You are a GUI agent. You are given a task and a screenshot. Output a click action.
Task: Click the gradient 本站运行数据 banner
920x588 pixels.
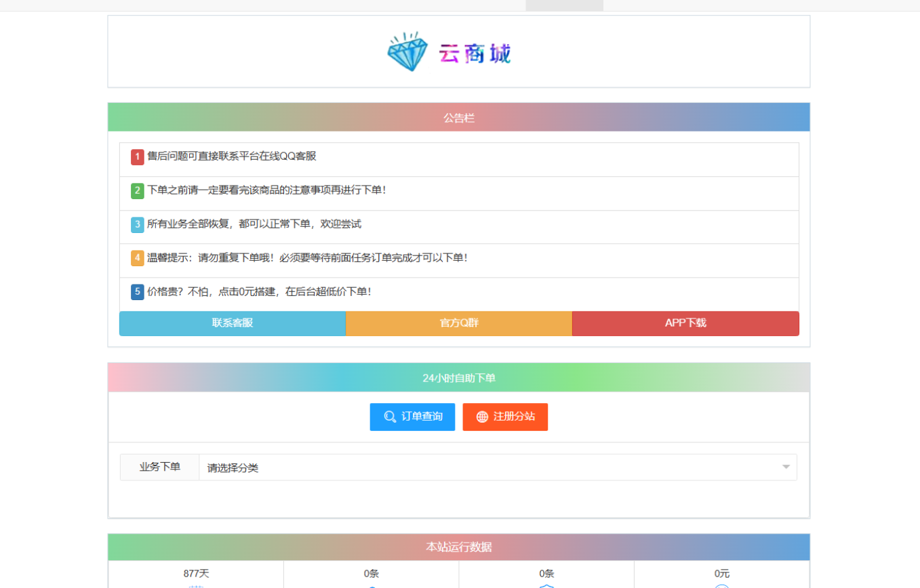(459, 546)
